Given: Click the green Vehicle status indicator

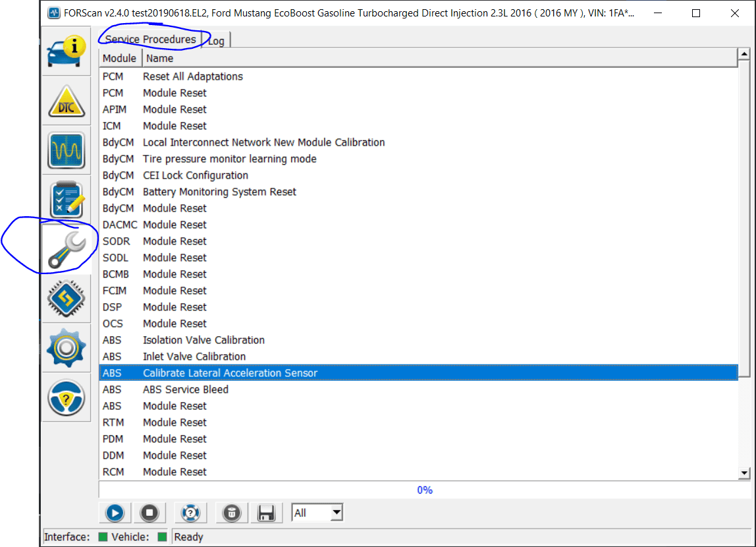Looking at the screenshot, I should 162,537.
